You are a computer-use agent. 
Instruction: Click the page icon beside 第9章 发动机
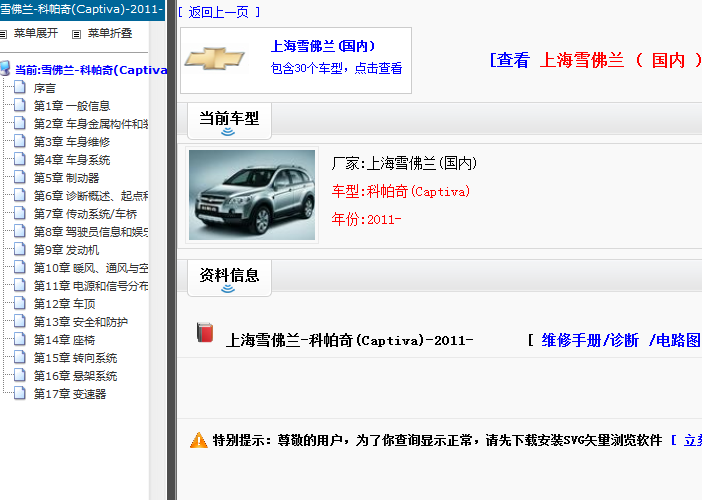click(x=20, y=248)
